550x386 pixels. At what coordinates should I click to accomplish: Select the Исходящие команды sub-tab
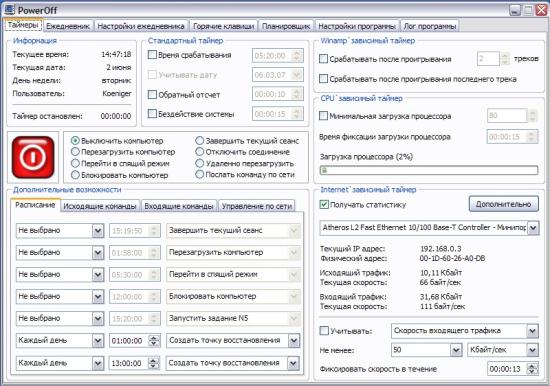pos(100,206)
